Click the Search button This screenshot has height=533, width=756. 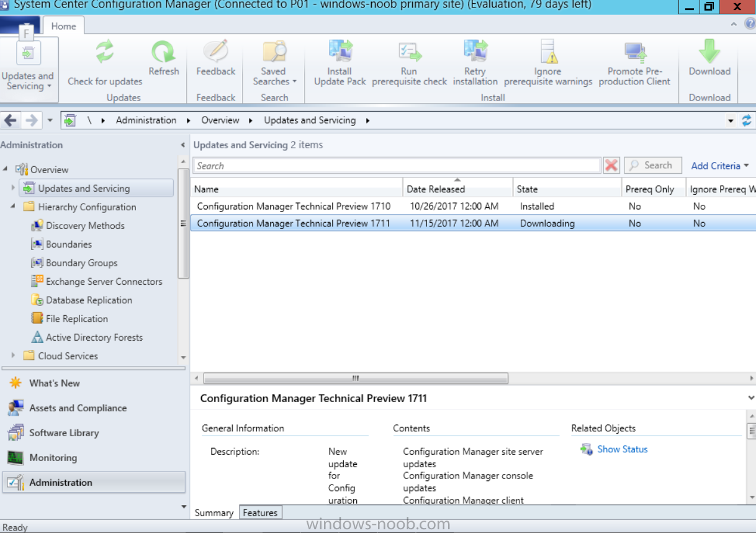tap(653, 166)
